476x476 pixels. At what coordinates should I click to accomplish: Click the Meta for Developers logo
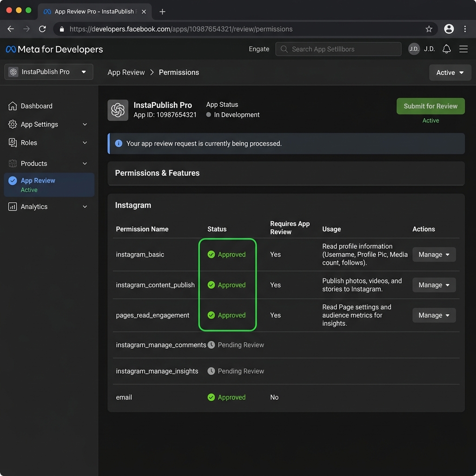point(54,49)
